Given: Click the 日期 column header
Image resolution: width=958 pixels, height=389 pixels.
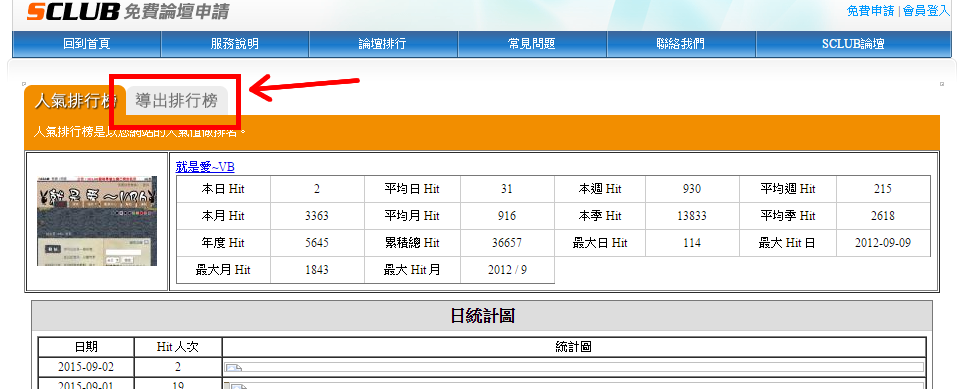Looking at the screenshot, I should 86,347.
